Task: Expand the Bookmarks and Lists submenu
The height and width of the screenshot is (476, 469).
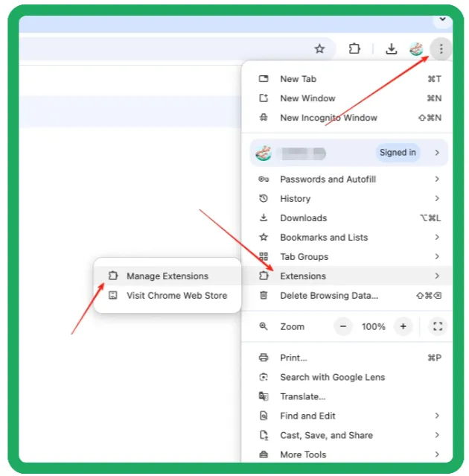Action: [x=323, y=237]
